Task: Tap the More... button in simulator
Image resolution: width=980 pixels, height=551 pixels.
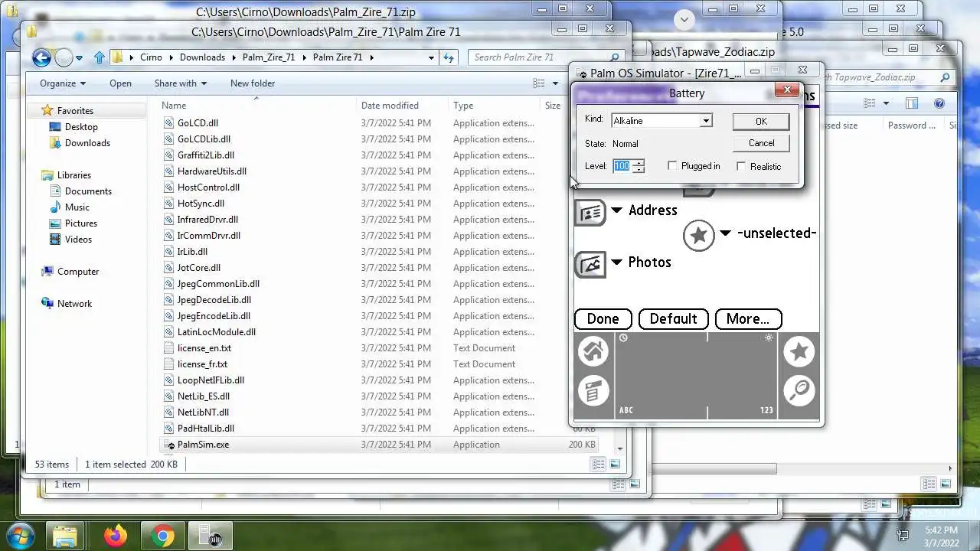Action: pos(747,319)
